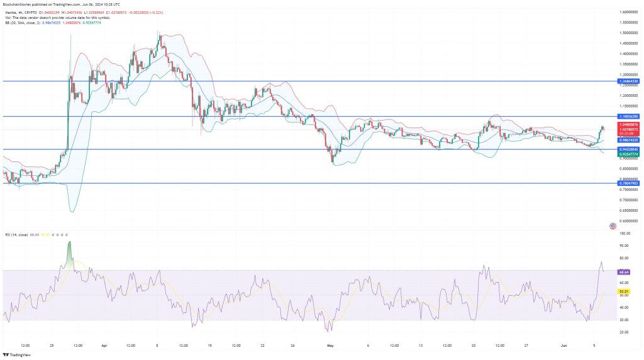
Task: Select the 0.94320045 support line price label
Action: pos(628,149)
